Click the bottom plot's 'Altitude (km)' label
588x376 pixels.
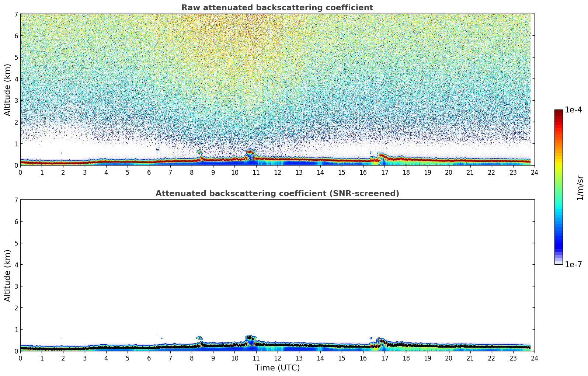click(8, 275)
